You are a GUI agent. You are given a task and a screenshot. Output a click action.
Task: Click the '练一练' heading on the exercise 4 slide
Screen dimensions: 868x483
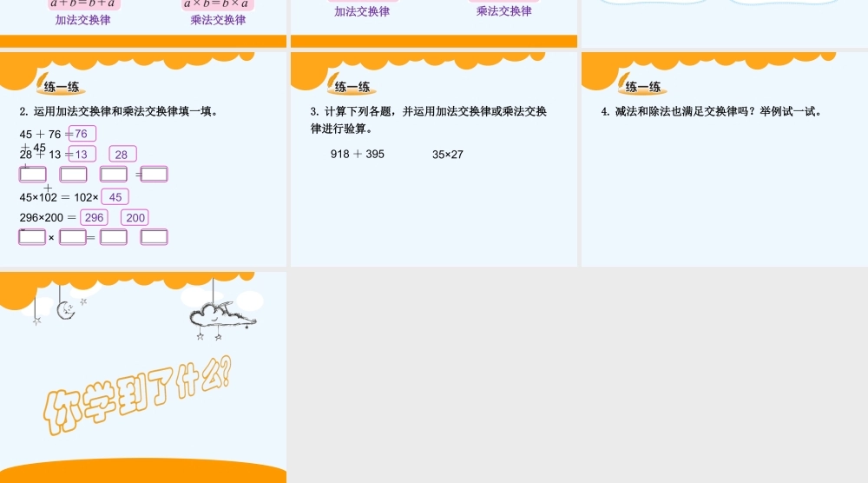643,87
